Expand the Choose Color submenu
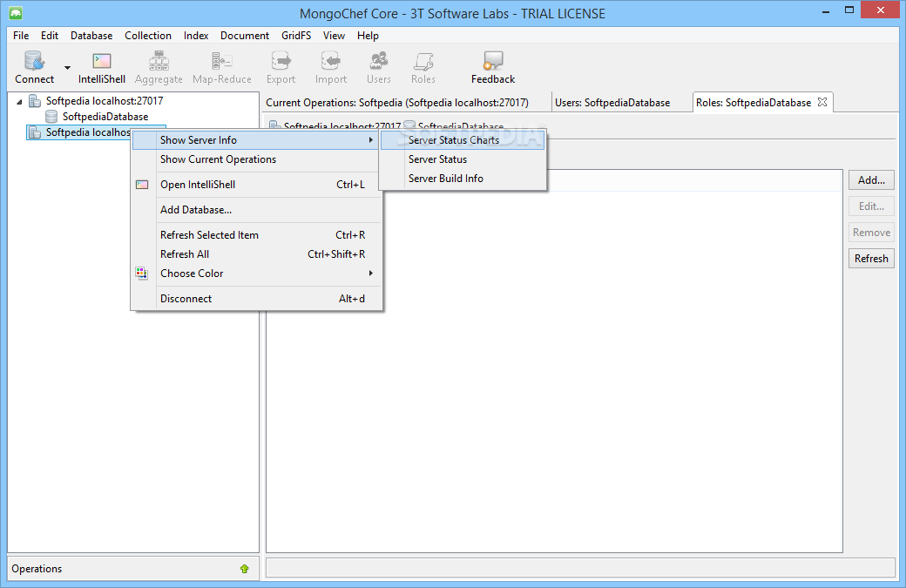The height and width of the screenshot is (588, 906). tap(255, 274)
